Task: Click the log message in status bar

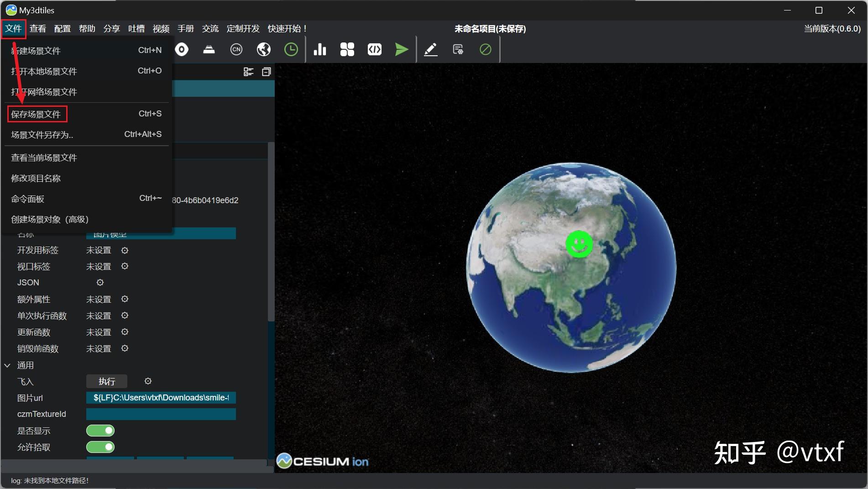Action: pos(50,481)
